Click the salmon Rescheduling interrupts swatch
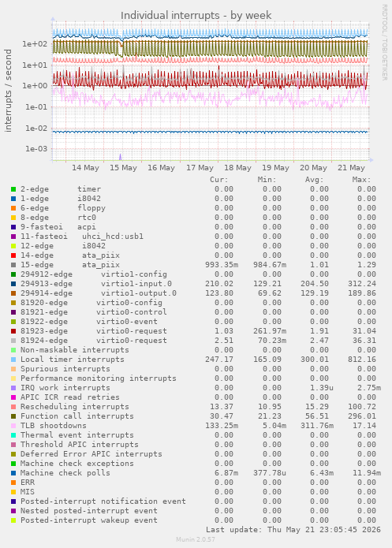Screen dimensions: 392x548 pyautogui.click(x=13, y=407)
